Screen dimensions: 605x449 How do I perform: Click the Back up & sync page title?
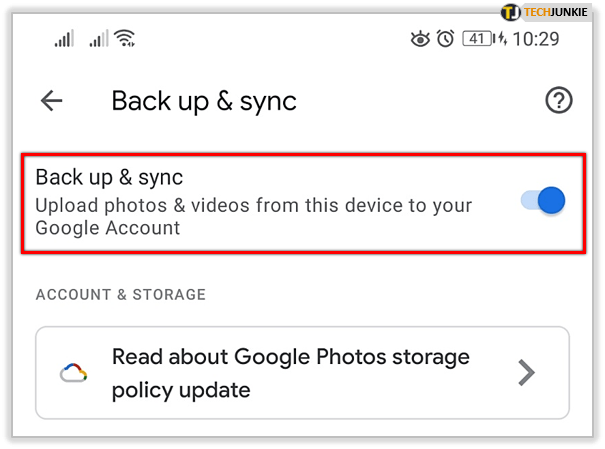(x=204, y=101)
